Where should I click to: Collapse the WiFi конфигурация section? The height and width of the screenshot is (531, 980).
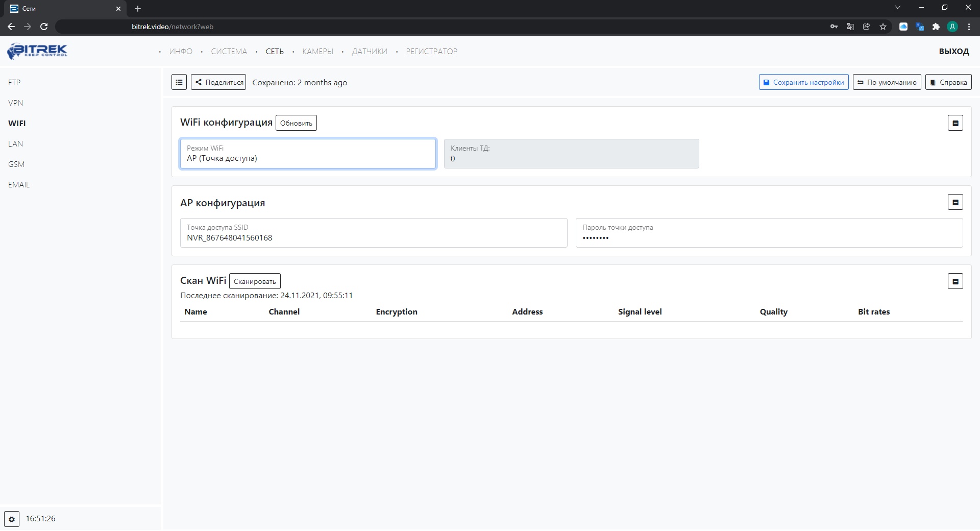[955, 123]
